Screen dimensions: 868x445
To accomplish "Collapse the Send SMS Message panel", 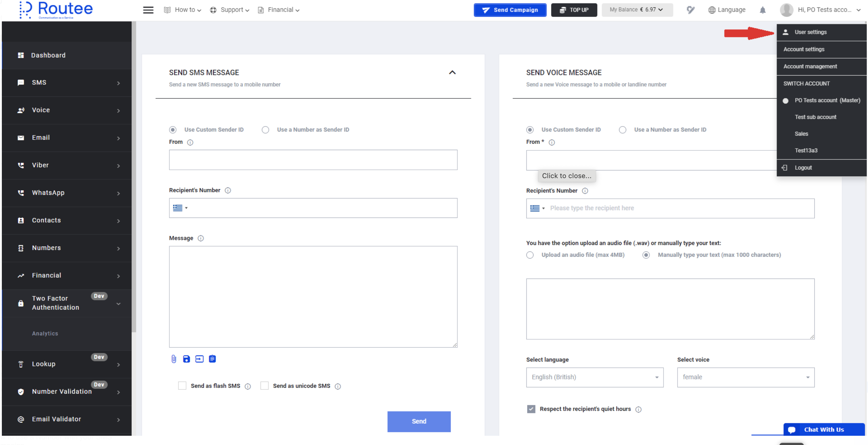I will coord(452,72).
